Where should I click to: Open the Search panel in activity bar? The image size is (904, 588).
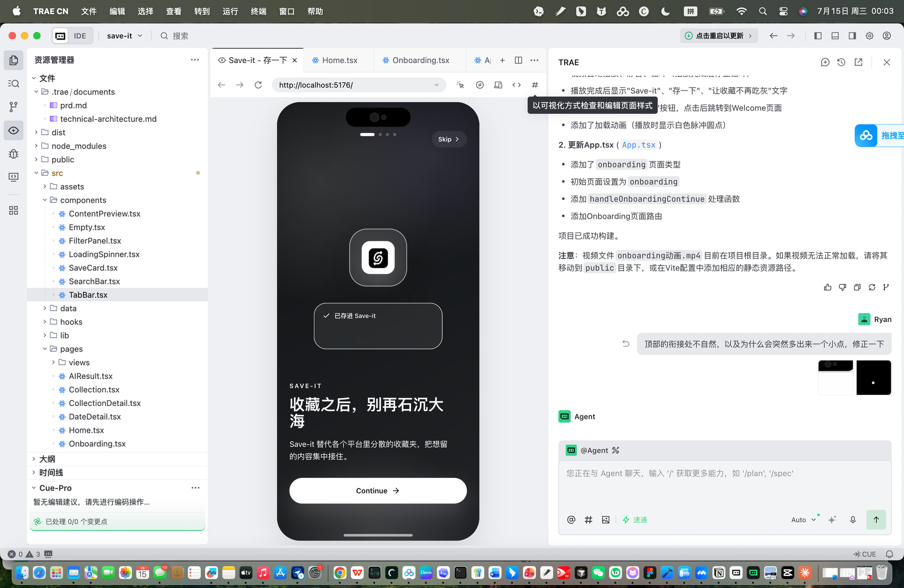coord(14,83)
